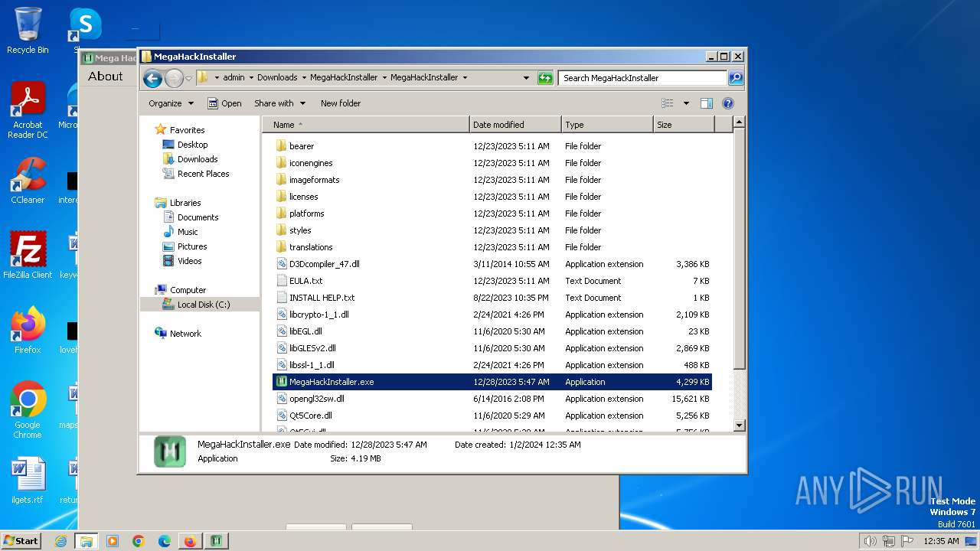This screenshot has height=551, width=980.
Task: Click the Open toolbar button
Action: (224, 103)
